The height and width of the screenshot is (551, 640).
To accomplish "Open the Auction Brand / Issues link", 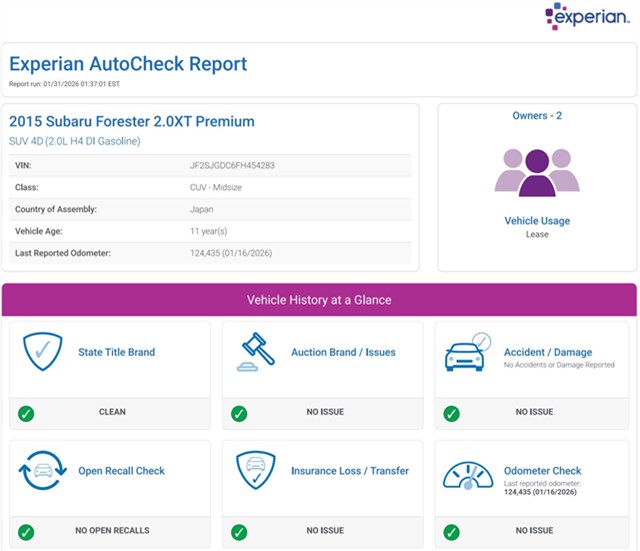I will (x=343, y=352).
